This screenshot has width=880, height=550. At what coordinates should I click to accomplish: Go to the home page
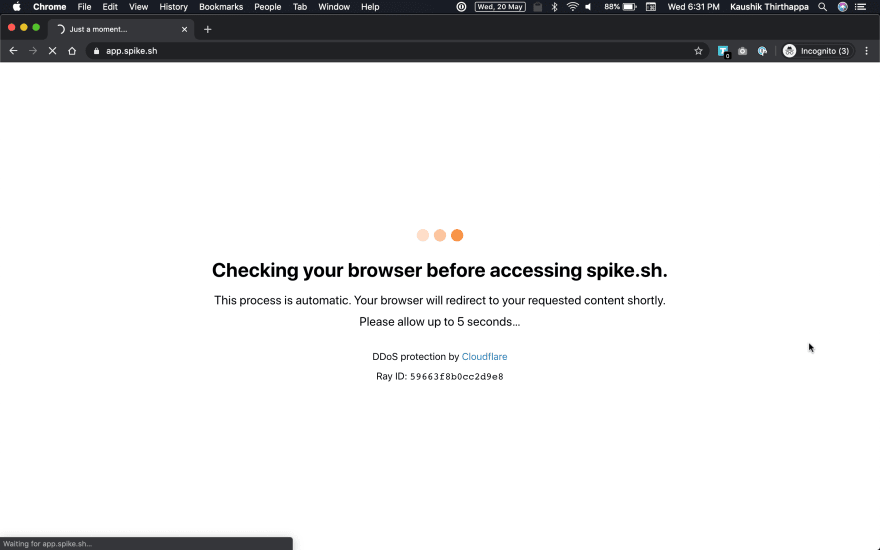[x=72, y=51]
